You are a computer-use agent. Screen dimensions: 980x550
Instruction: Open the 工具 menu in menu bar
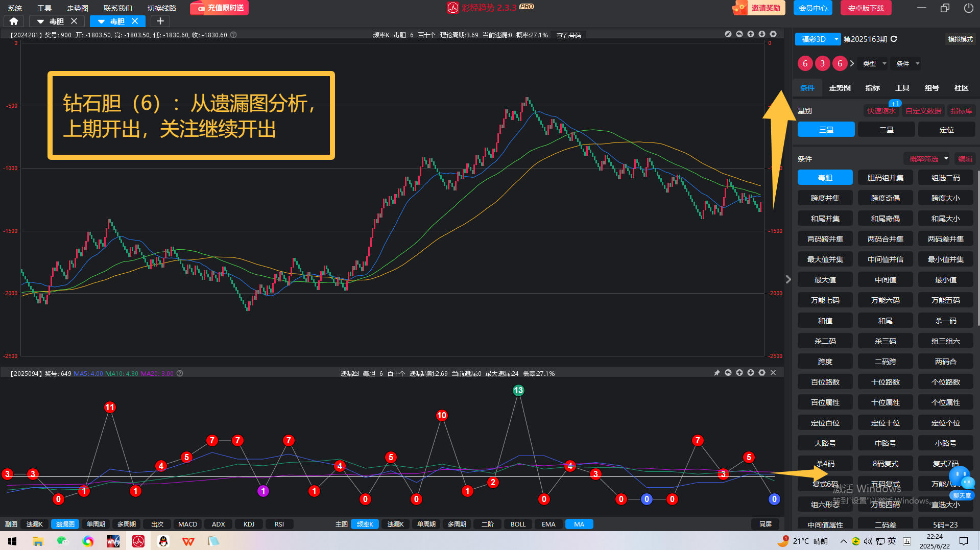click(44, 8)
